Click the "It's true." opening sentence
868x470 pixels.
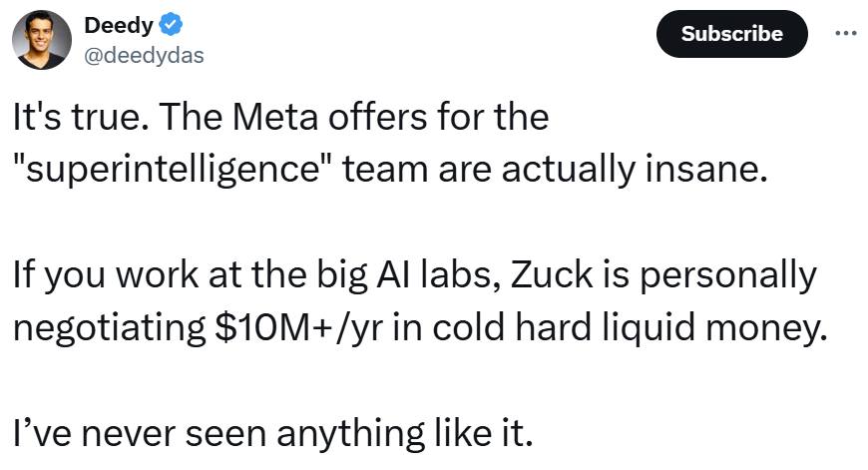81,117
